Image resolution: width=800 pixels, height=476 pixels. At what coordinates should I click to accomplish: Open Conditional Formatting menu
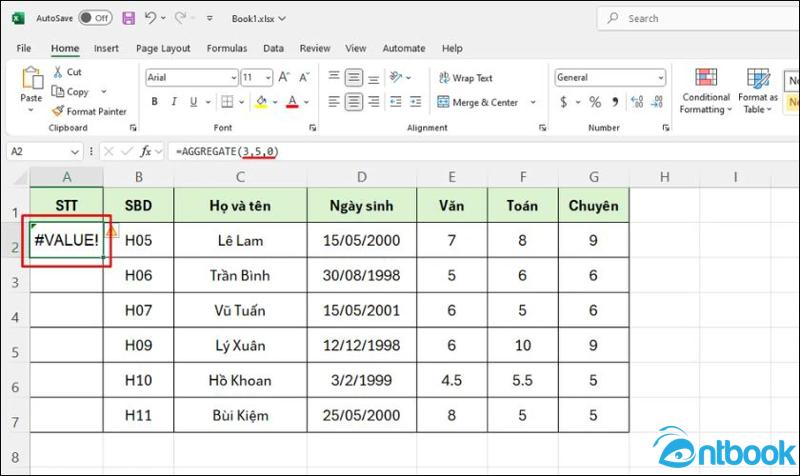706,91
